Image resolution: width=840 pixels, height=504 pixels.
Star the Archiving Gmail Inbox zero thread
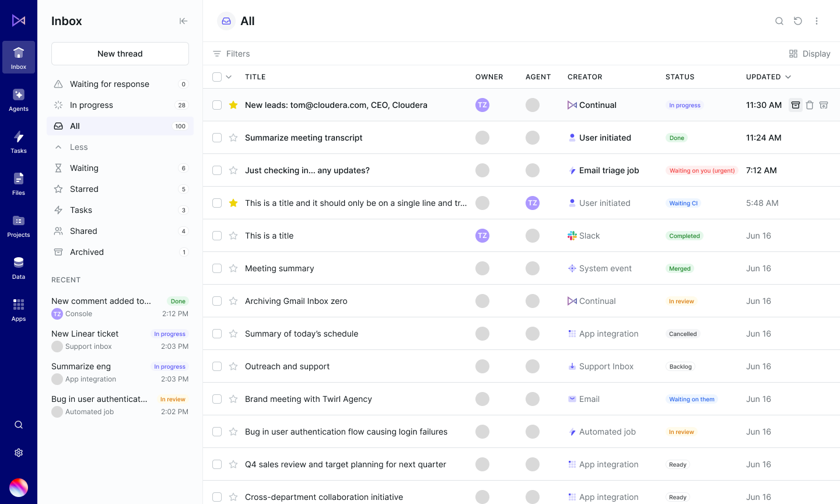point(233,301)
